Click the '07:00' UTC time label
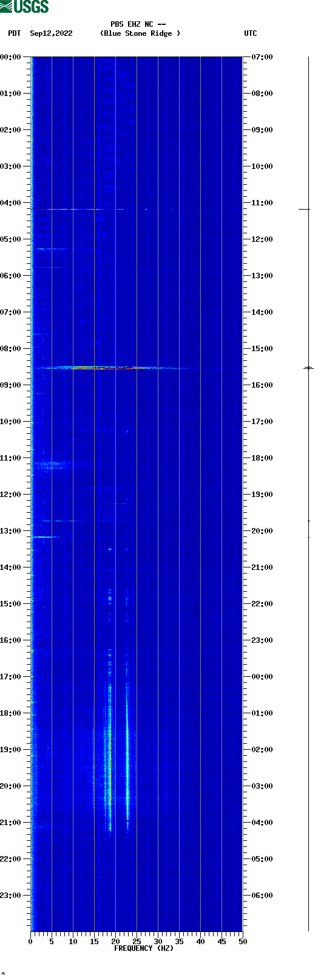 [262, 57]
